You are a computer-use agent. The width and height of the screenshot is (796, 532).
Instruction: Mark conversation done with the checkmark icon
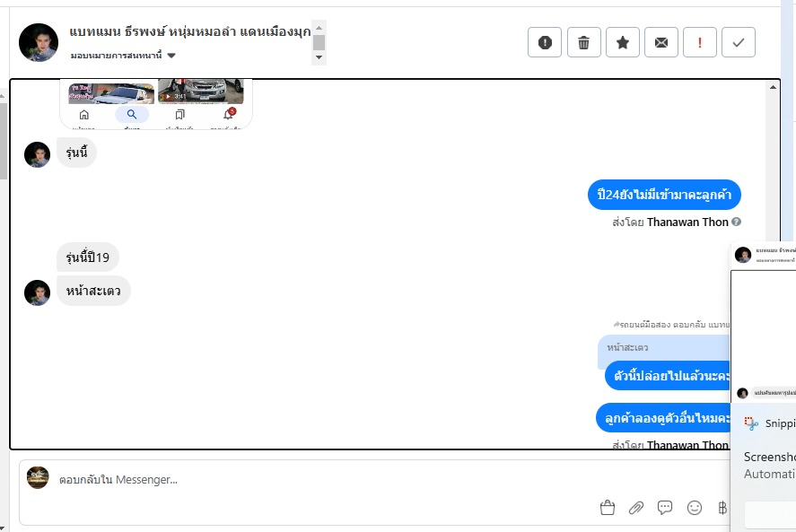739,42
